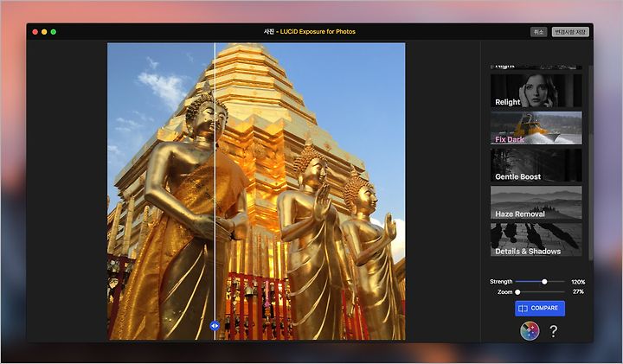623x364 pixels.
Task: Maximize the window with the green button
Action: (x=54, y=32)
